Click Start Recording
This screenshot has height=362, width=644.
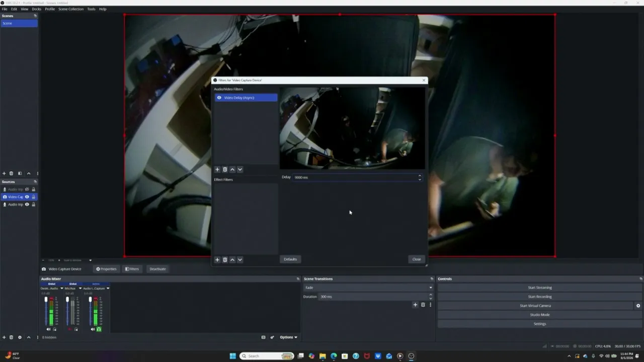tap(540, 297)
